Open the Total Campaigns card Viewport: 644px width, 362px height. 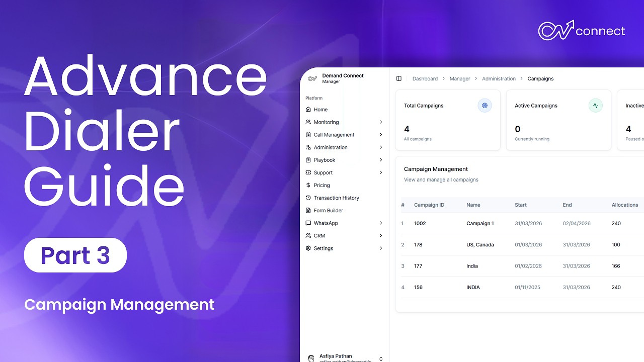(448, 120)
